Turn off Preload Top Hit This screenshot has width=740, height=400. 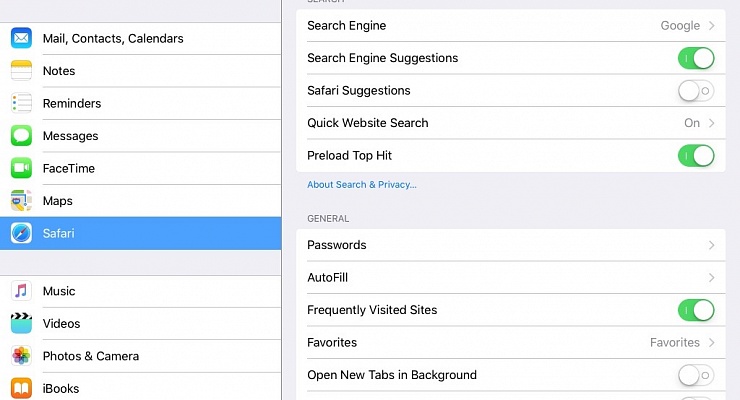coord(696,155)
